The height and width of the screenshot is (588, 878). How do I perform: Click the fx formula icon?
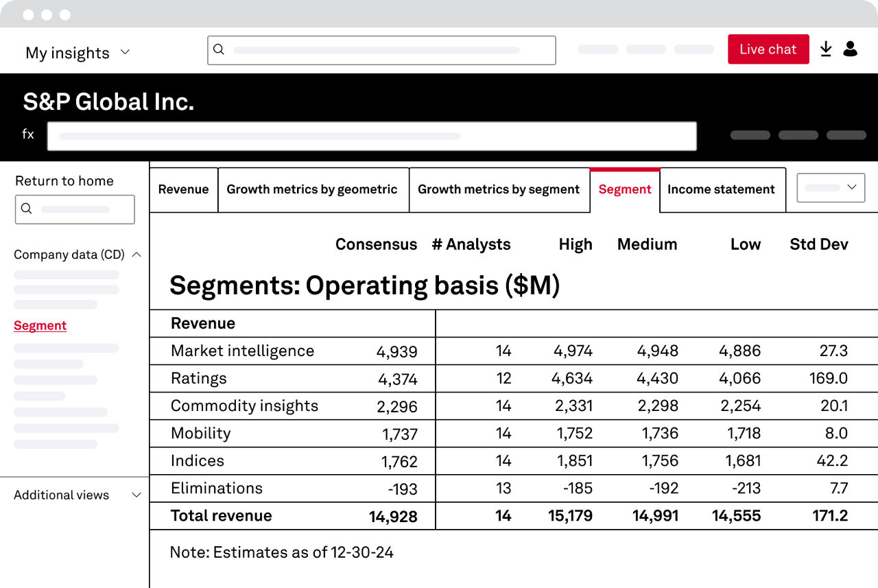[28, 134]
